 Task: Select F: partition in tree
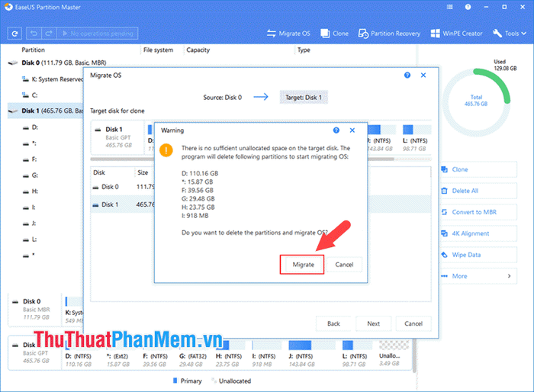30,159
